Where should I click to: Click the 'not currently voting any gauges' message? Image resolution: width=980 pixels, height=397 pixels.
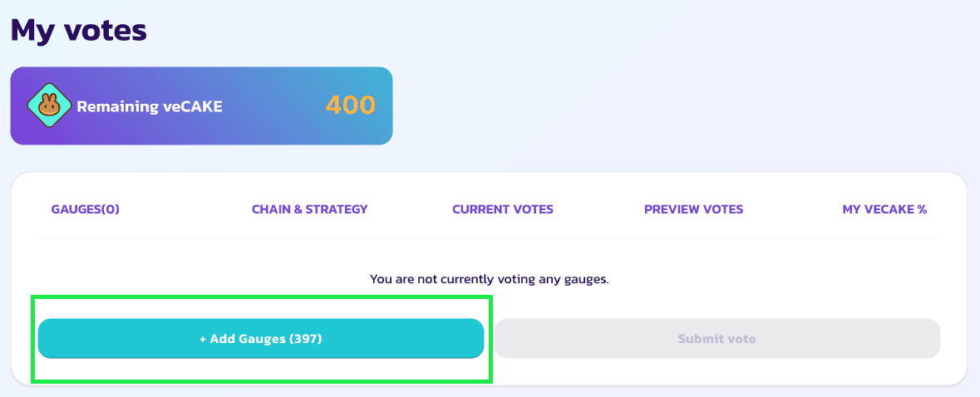coord(490,279)
